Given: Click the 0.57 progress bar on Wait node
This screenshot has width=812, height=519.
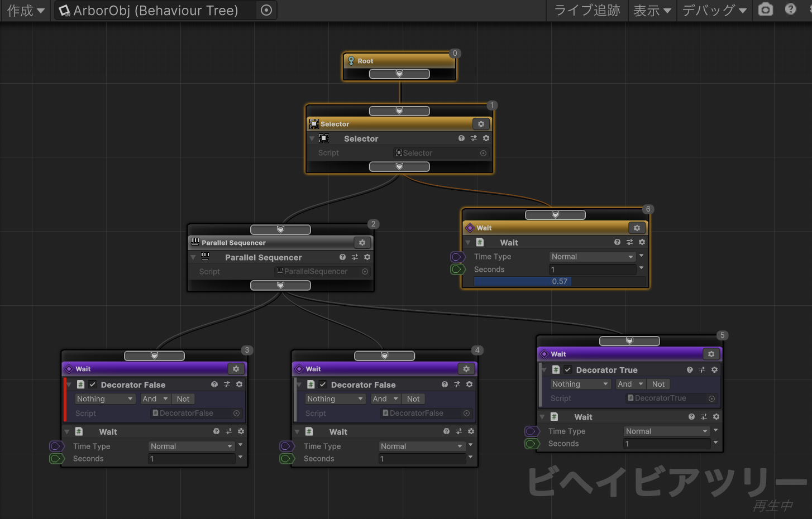Looking at the screenshot, I should click(559, 281).
